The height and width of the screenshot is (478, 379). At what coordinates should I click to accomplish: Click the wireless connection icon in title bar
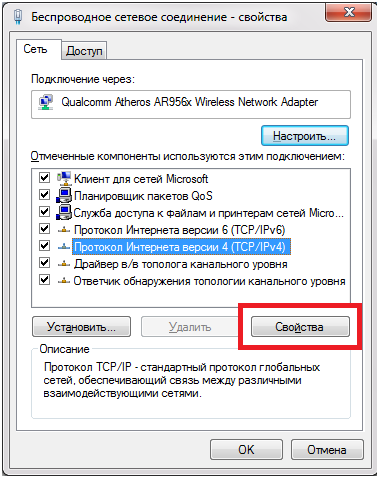[x=18, y=16]
